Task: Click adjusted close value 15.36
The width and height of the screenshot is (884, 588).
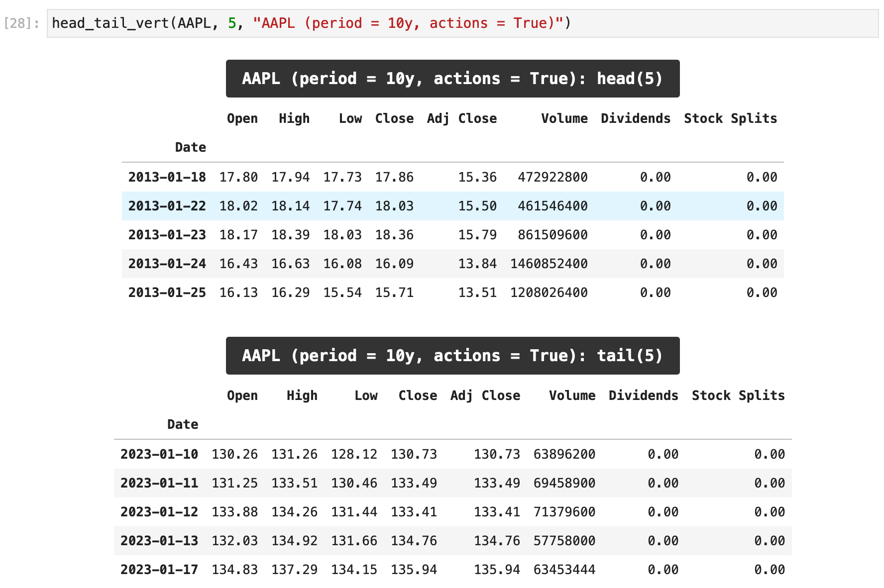Action: (477, 177)
